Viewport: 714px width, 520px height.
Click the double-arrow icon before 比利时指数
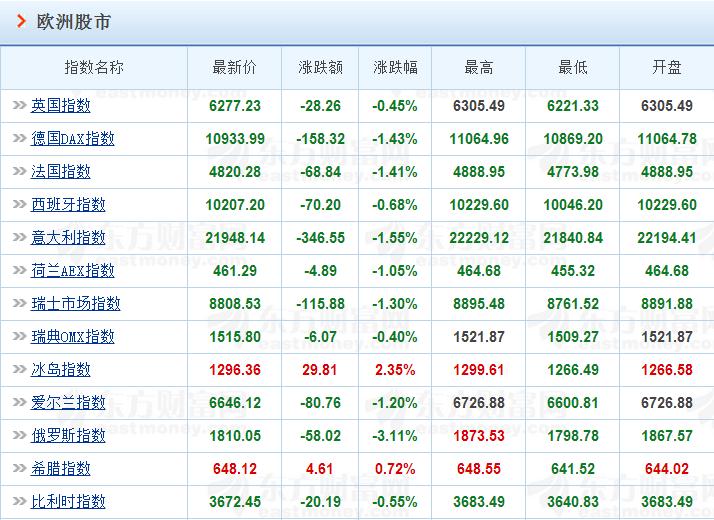[19, 501]
